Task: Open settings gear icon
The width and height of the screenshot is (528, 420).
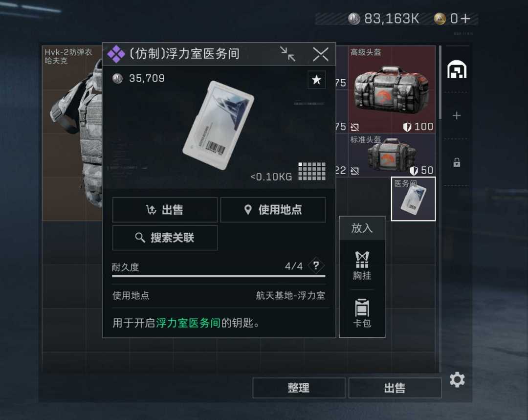Action: [457, 380]
